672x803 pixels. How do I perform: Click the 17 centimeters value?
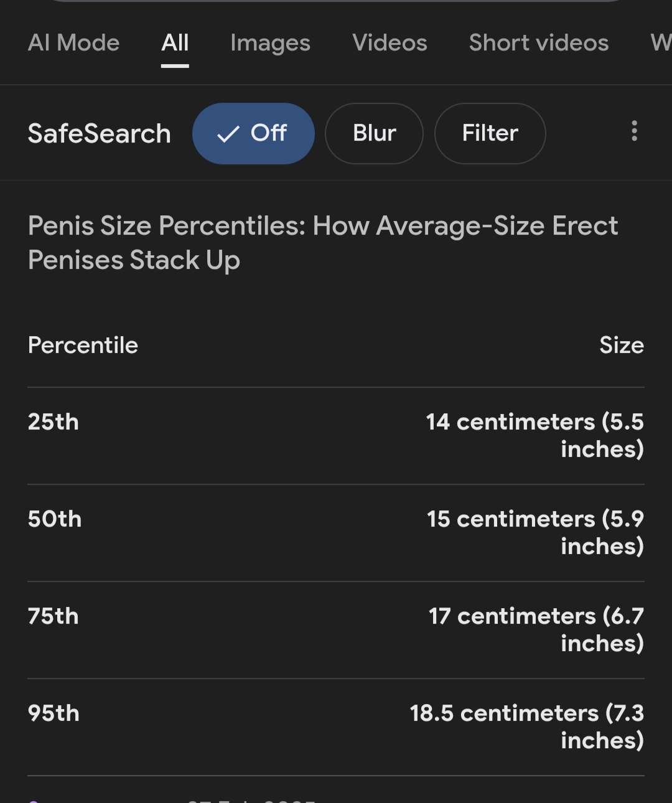click(x=536, y=629)
